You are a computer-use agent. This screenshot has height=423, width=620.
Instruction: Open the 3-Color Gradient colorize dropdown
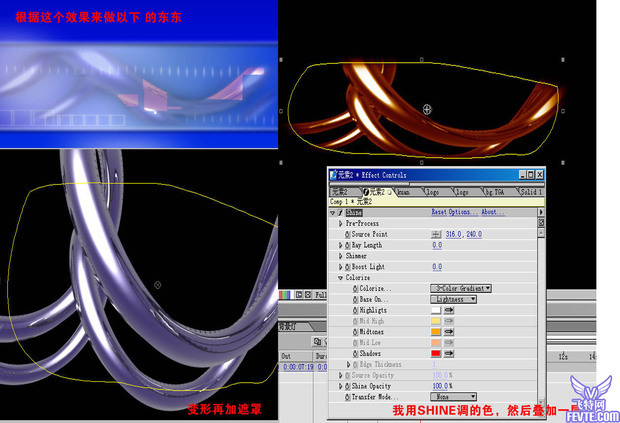coord(461,288)
